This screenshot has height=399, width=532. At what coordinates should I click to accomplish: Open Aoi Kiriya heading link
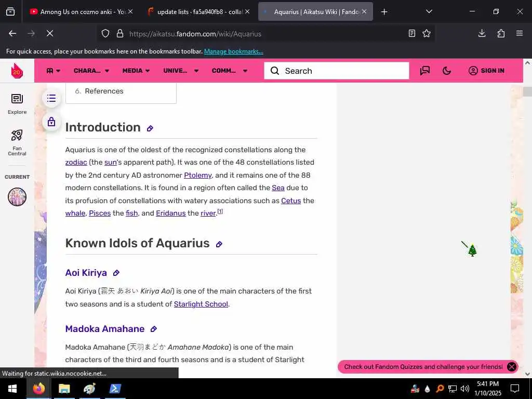[86, 273]
